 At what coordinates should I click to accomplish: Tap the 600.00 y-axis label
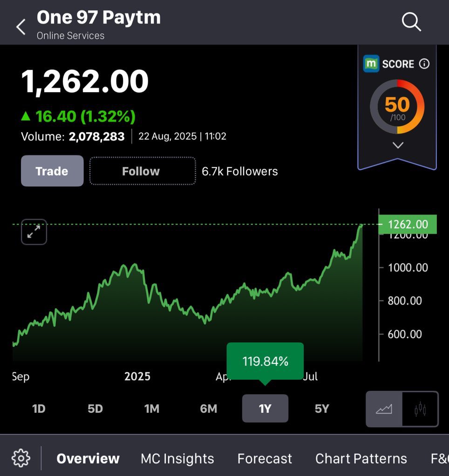tap(405, 334)
